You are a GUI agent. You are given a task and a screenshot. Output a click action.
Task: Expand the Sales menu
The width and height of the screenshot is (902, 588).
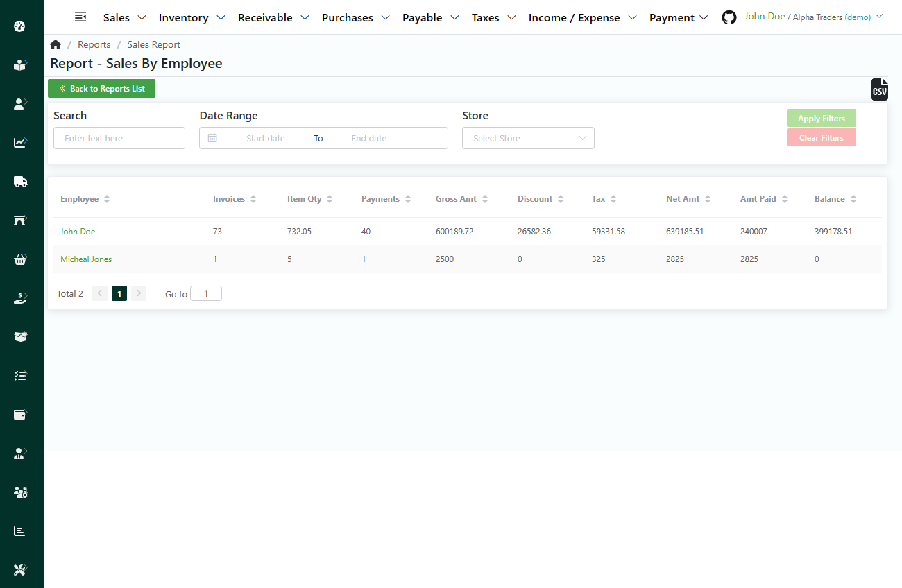coord(125,18)
